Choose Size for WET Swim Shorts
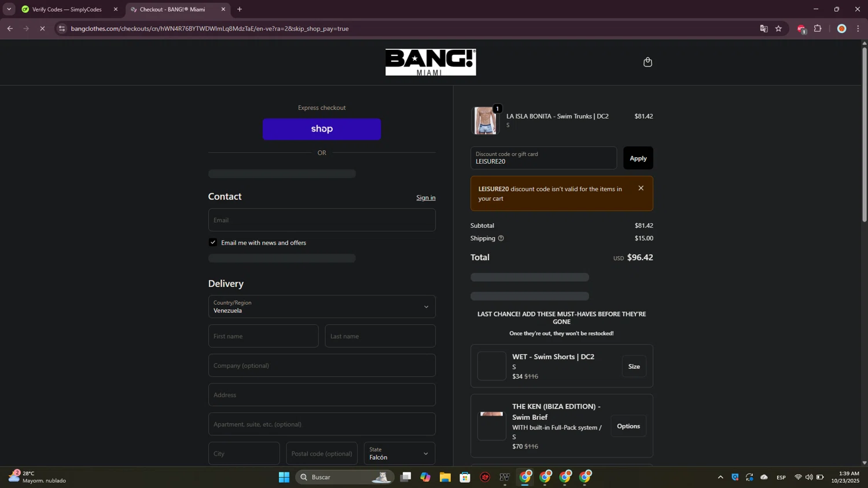The width and height of the screenshot is (868, 488). 634,367
